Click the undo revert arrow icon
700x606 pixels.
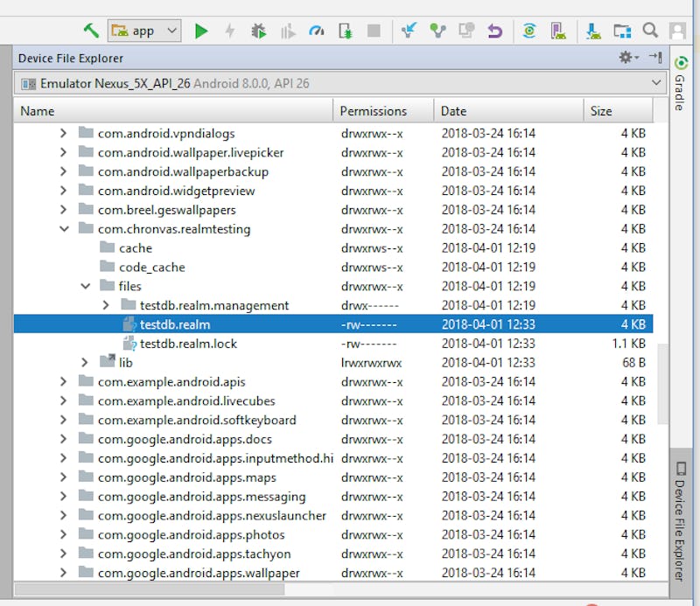coord(495,31)
